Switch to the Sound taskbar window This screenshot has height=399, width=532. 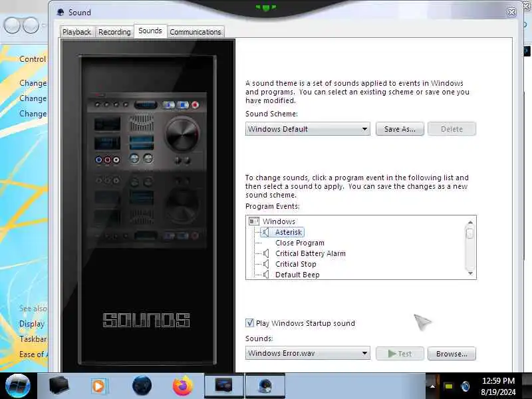click(265, 386)
